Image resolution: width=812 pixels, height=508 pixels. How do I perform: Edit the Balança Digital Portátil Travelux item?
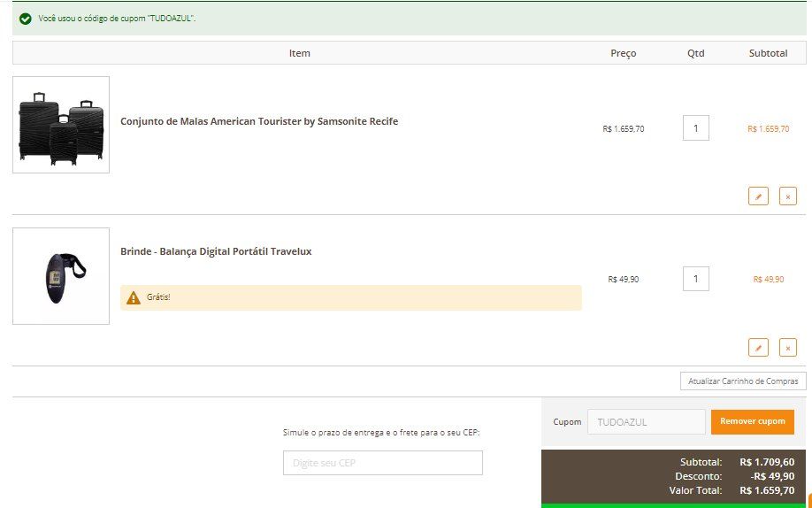click(x=758, y=348)
